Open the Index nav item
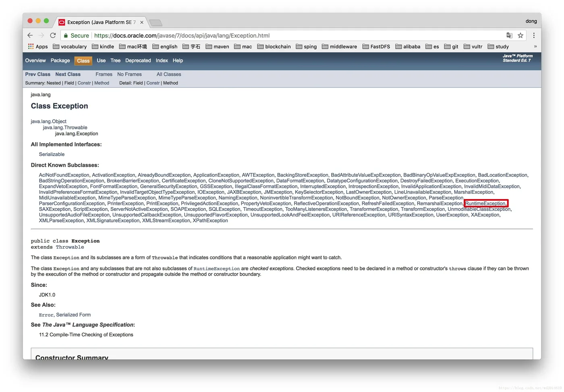564x392 pixels. pyautogui.click(x=162, y=60)
